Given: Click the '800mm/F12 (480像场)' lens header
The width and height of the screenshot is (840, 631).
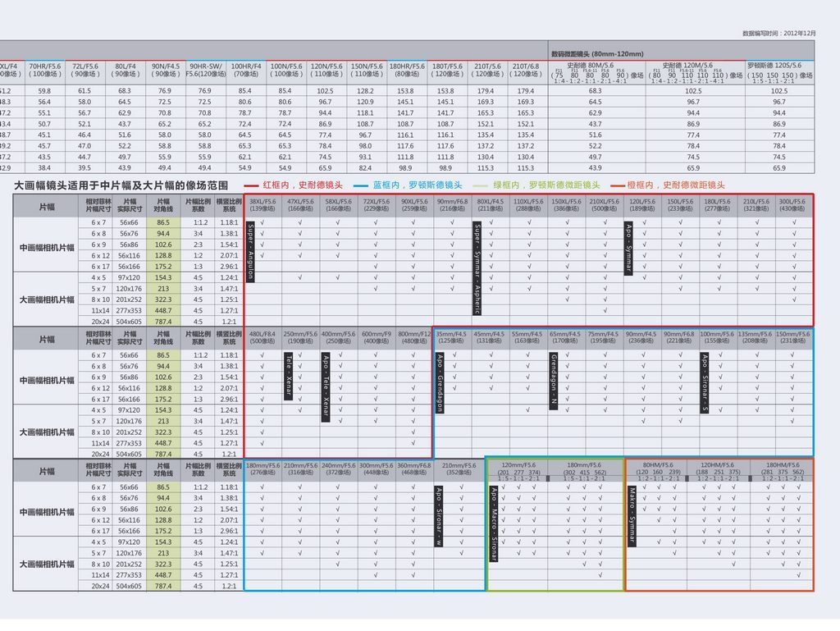Looking at the screenshot, I should coord(414,337).
